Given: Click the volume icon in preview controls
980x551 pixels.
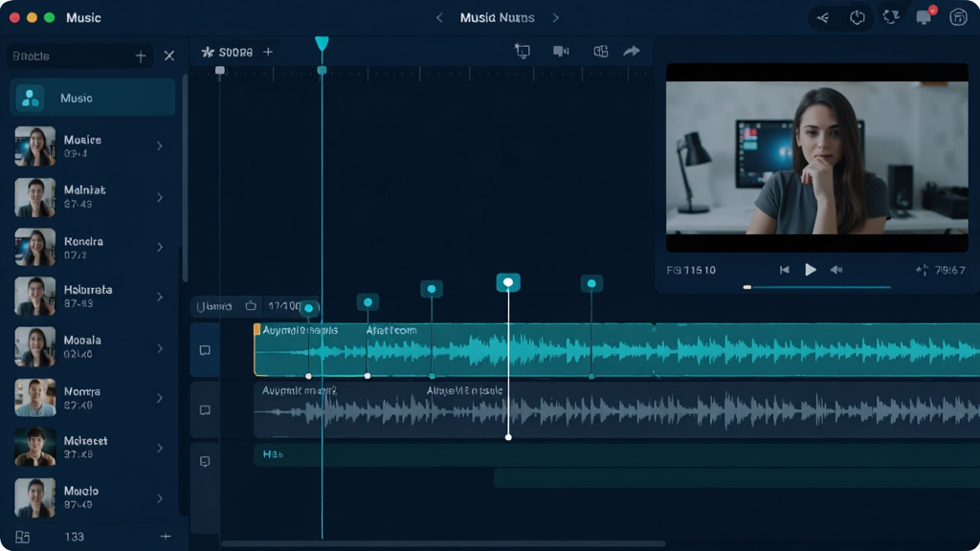Looking at the screenshot, I should pyautogui.click(x=836, y=270).
